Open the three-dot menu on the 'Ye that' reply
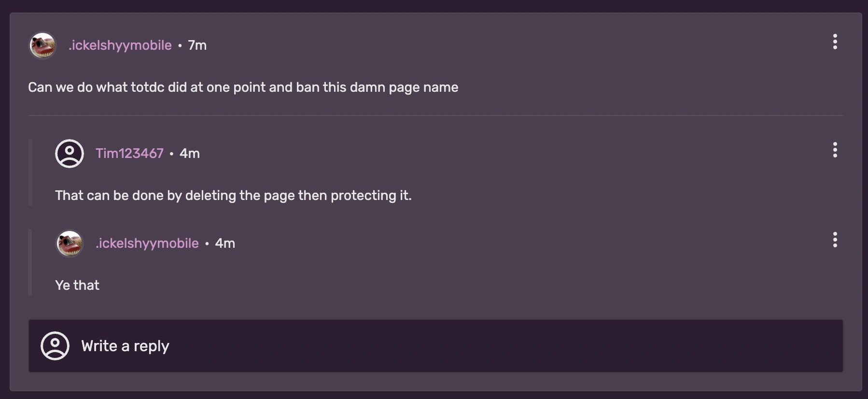The image size is (868, 399). [x=835, y=241]
